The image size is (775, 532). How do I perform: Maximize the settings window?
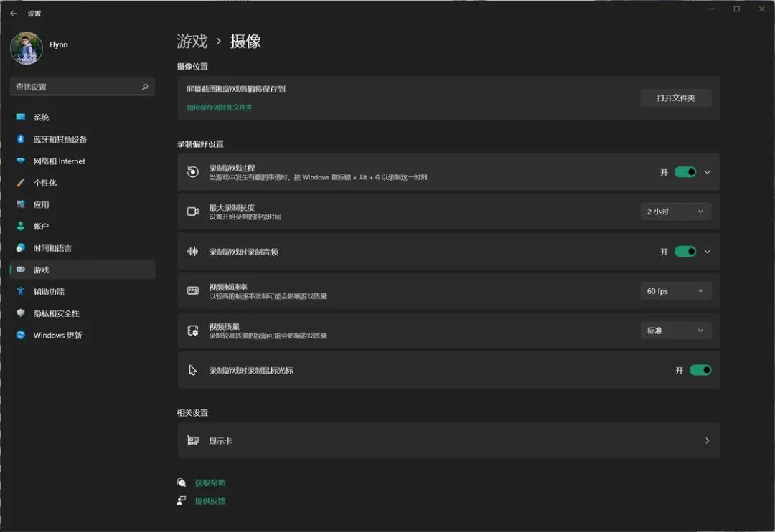tap(736, 9)
